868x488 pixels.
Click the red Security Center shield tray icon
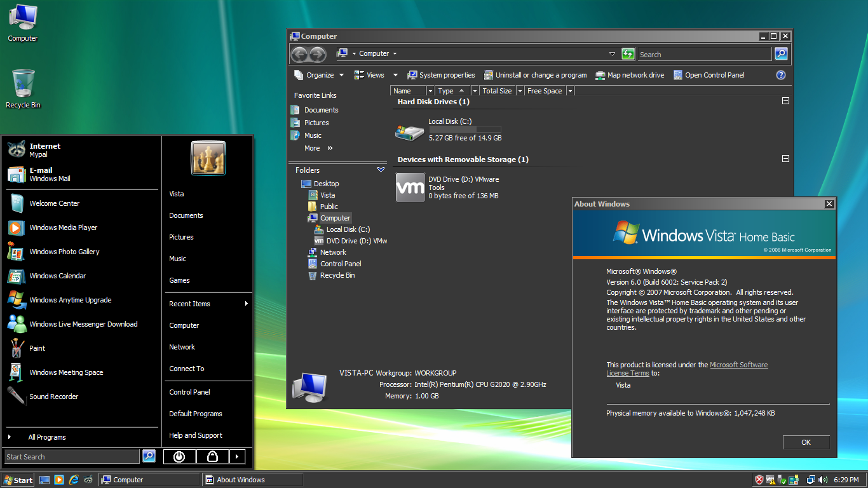coord(759,480)
